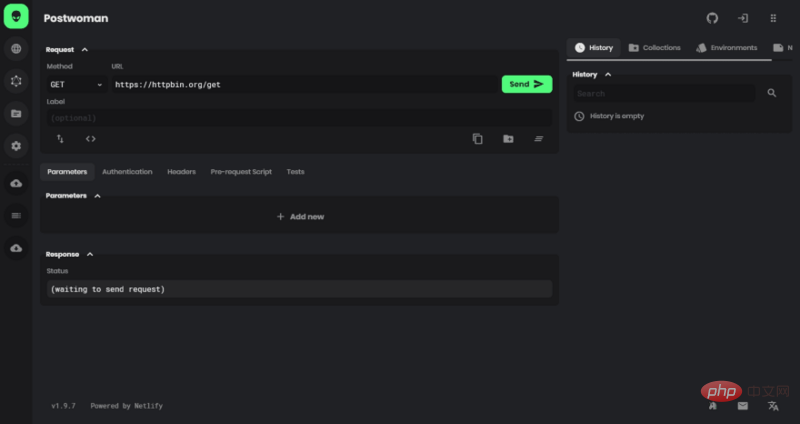The image size is (800, 424).
Task: Click the waiting to send request status field
Action: 299,289
